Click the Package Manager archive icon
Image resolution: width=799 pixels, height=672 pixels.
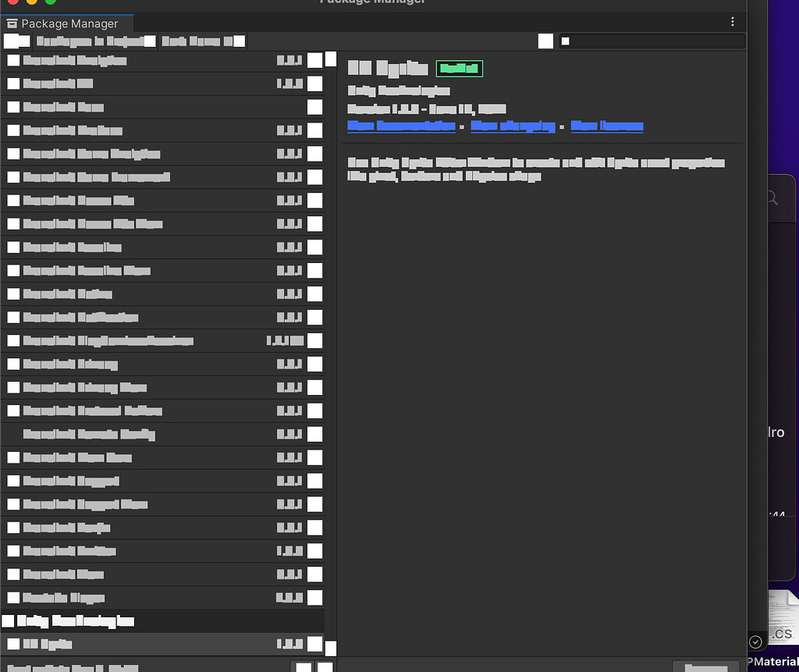(x=12, y=23)
